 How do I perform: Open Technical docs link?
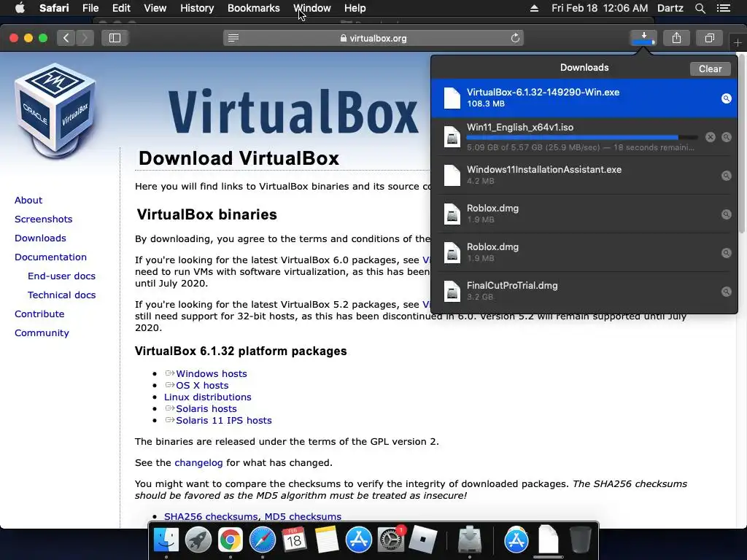coord(61,295)
